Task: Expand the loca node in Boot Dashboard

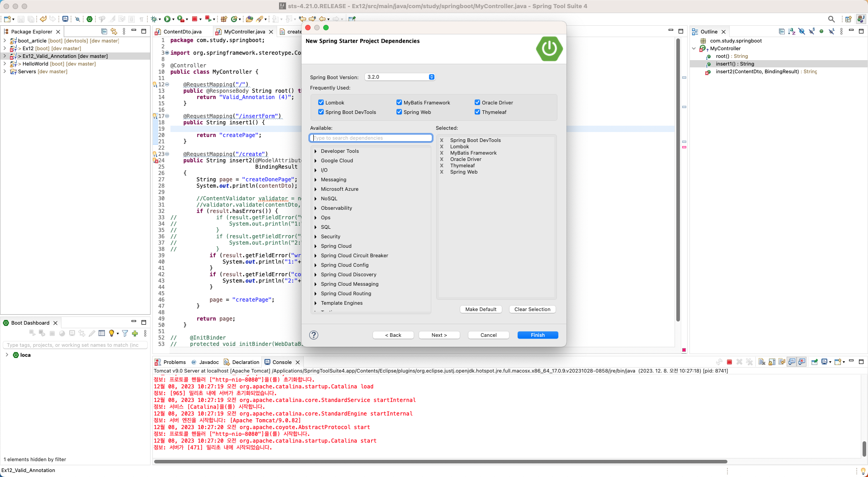Action: (x=7, y=355)
